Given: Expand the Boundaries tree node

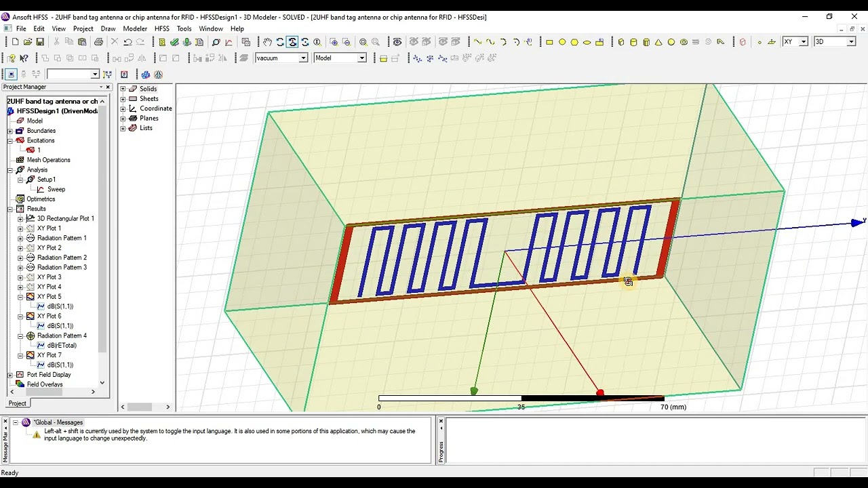Looking at the screenshot, I should 10,131.
